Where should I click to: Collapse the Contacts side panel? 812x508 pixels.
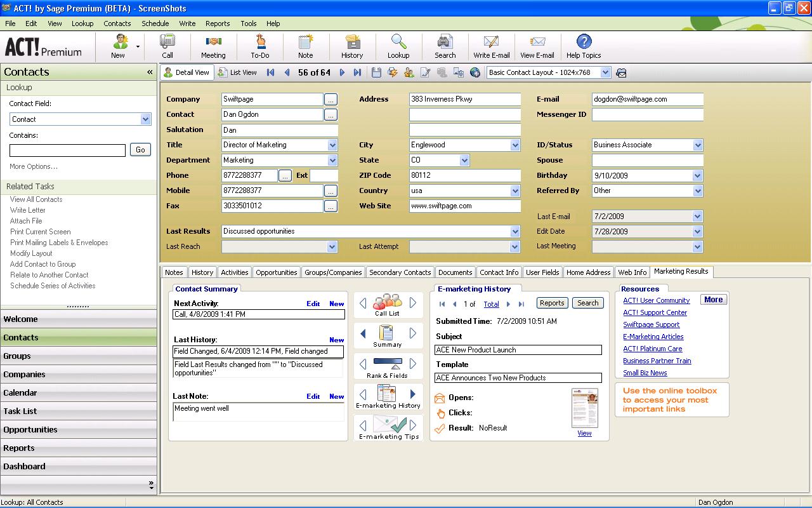tap(150, 72)
